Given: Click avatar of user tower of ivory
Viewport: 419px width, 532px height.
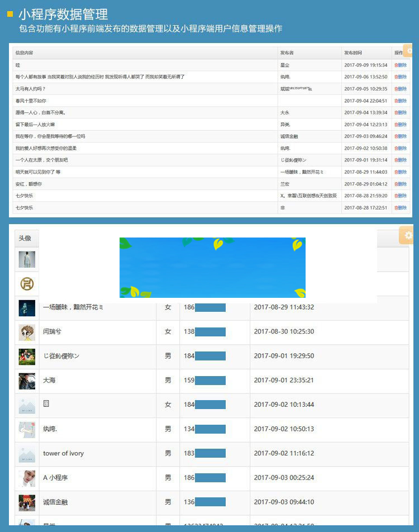Looking at the screenshot, I should [27, 454].
